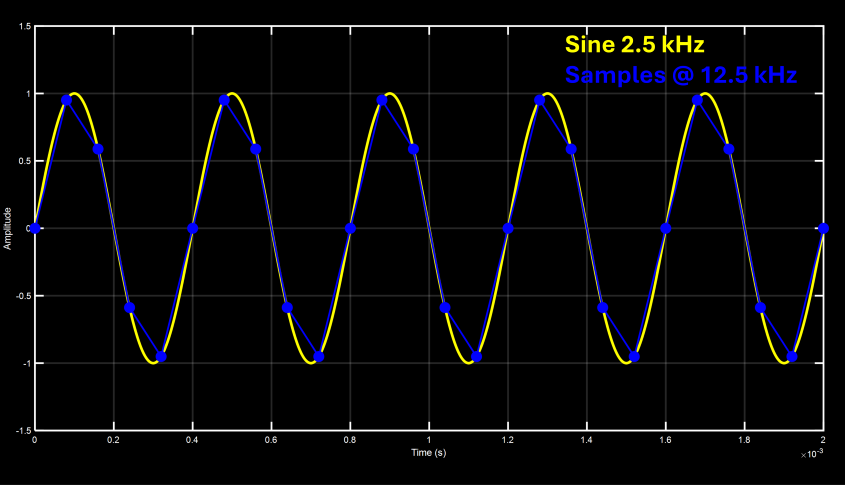Select the blue sample marker at time 0.4
Screen dimensions: 845x485
click(x=192, y=228)
